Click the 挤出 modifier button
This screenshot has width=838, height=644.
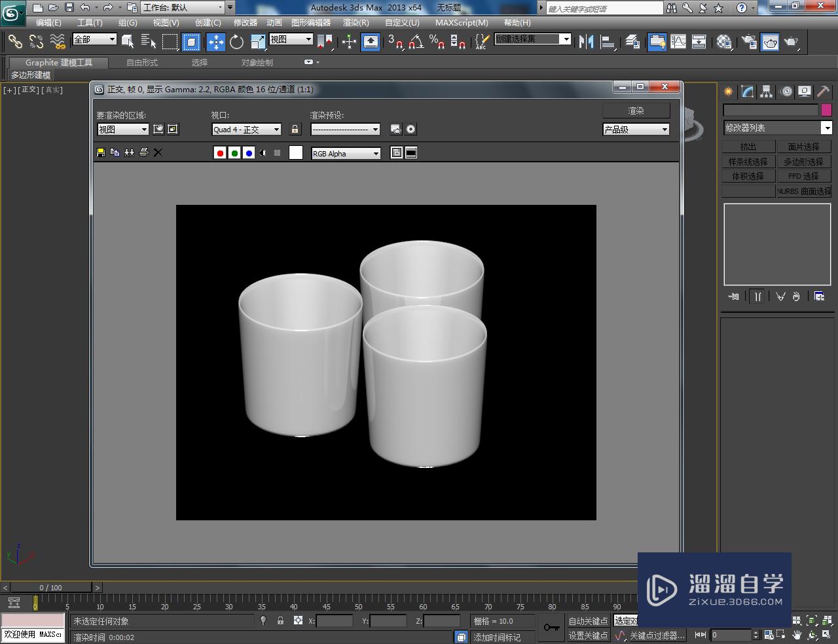(748, 147)
